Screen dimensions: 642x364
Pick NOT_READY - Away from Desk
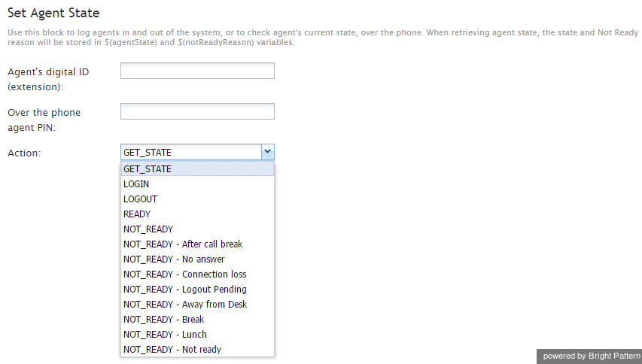pos(197,305)
